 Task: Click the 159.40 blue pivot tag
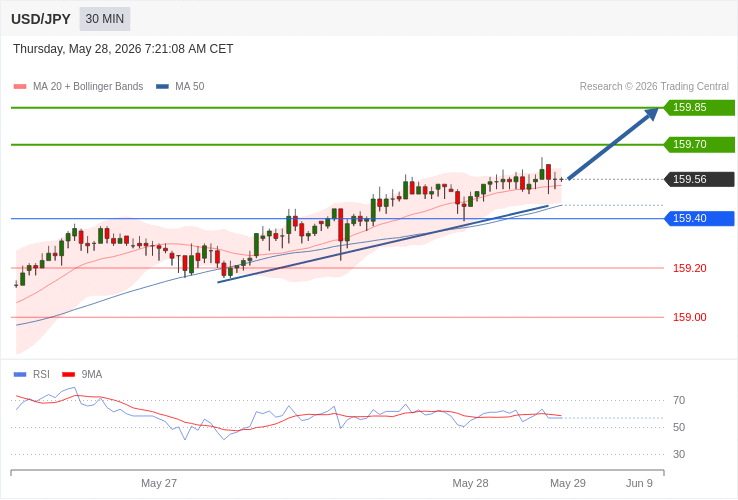(699, 218)
